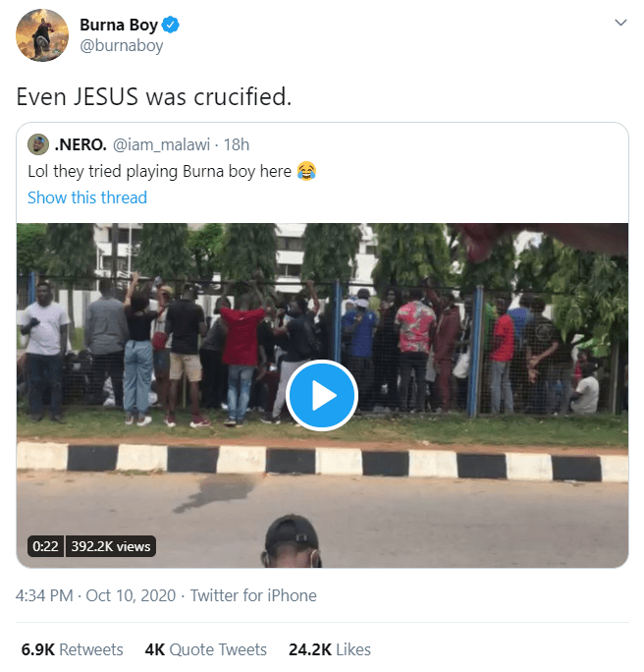Click the 0:22 video duration badge
This screenshot has height=672, width=644.
[x=45, y=546]
